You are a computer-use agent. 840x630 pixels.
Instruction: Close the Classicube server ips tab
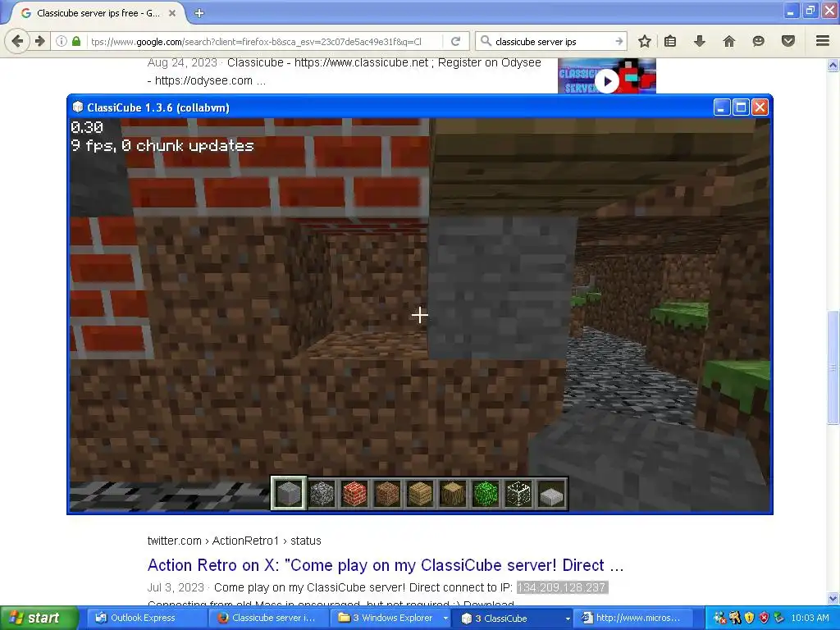point(172,13)
